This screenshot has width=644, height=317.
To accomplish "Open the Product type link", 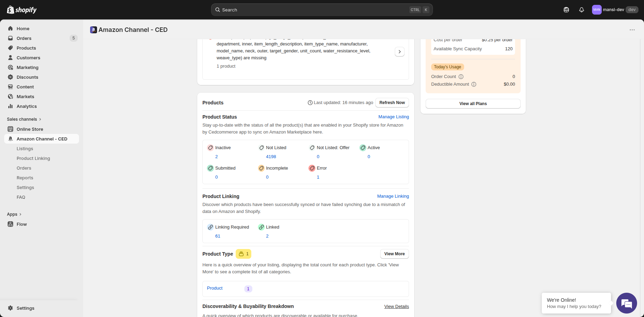I will (x=215, y=288).
